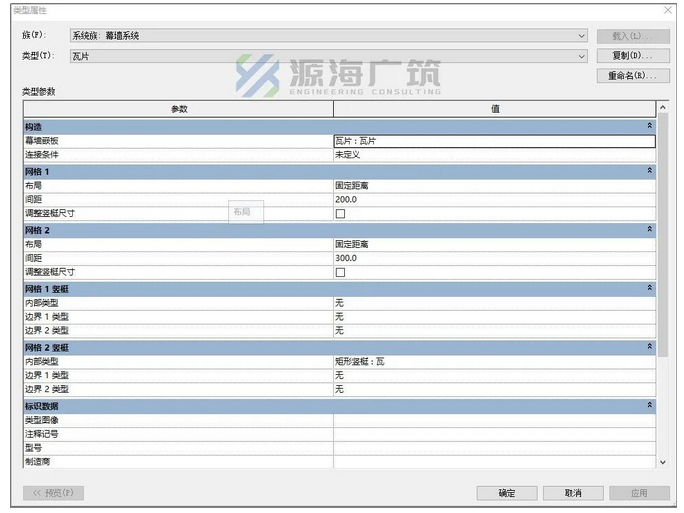This screenshot has height=513, width=684.
Task: Click the 注释记号 value cell
Action: pyautogui.click(x=495, y=434)
